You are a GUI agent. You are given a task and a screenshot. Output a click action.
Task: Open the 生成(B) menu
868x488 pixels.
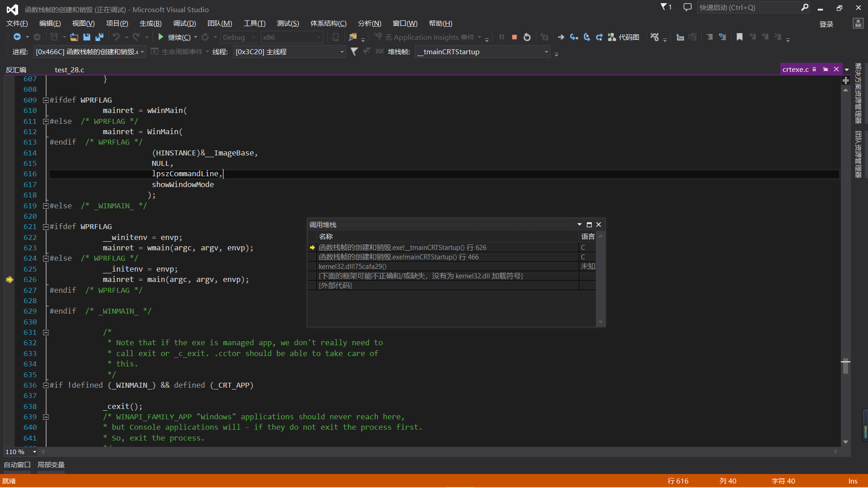pos(151,23)
